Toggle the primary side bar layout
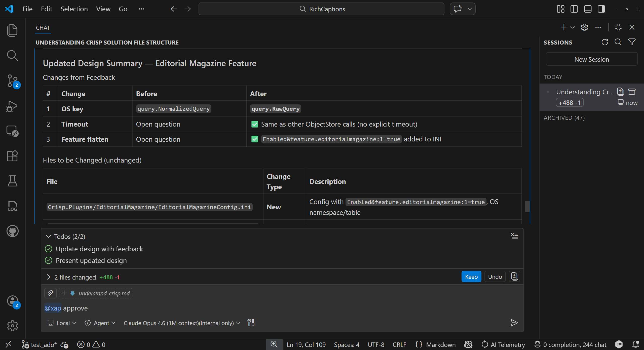 coord(574,9)
